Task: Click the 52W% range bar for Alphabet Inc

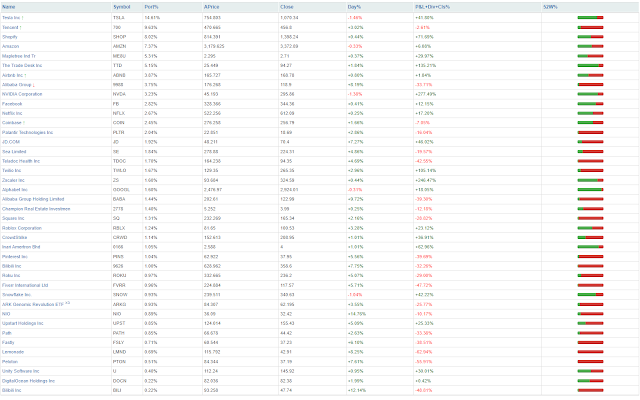Action: pos(590,190)
